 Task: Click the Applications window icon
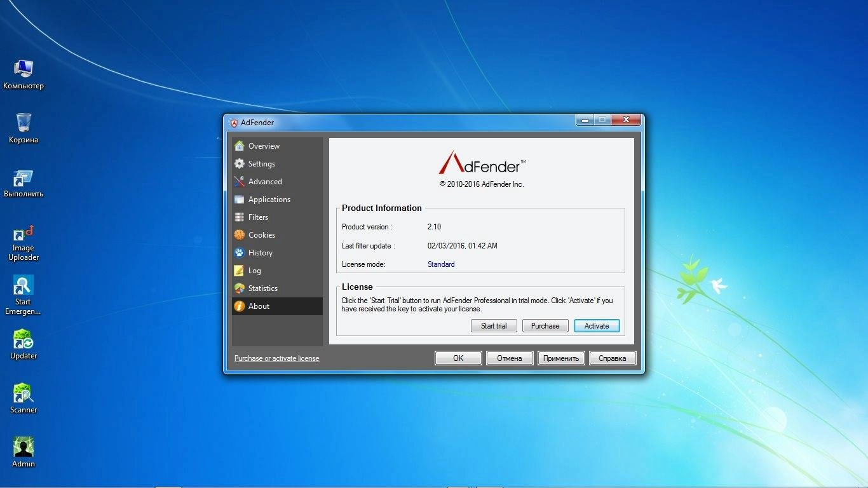pyautogui.click(x=239, y=199)
